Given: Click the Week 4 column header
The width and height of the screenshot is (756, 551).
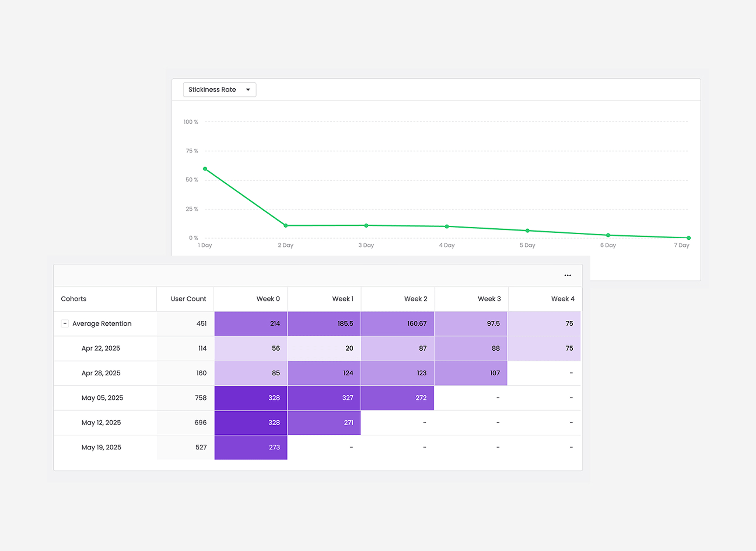Looking at the screenshot, I should click(x=562, y=298).
